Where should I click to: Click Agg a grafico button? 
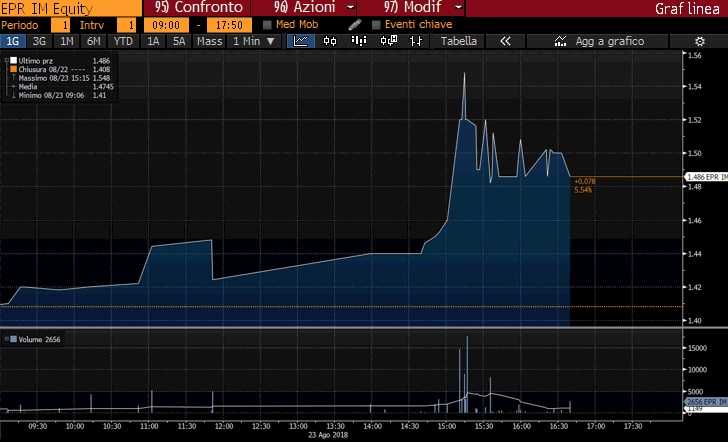coord(598,41)
